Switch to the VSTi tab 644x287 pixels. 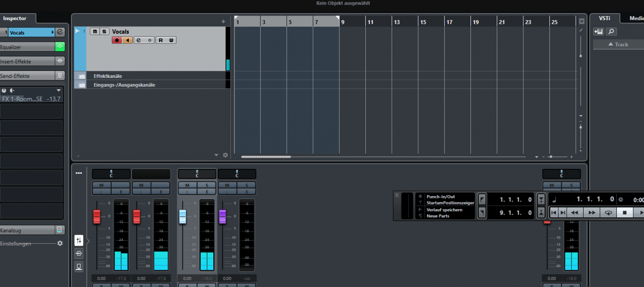pos(604,18)
